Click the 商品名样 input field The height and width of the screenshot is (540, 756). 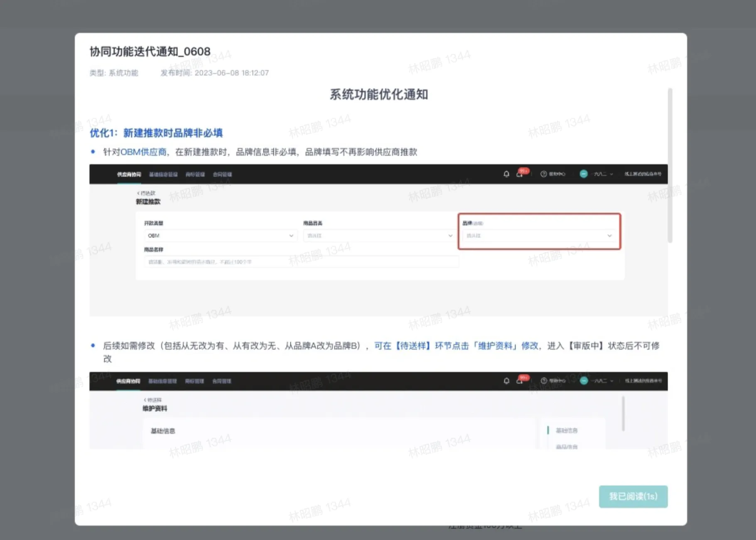pos(301,262)
